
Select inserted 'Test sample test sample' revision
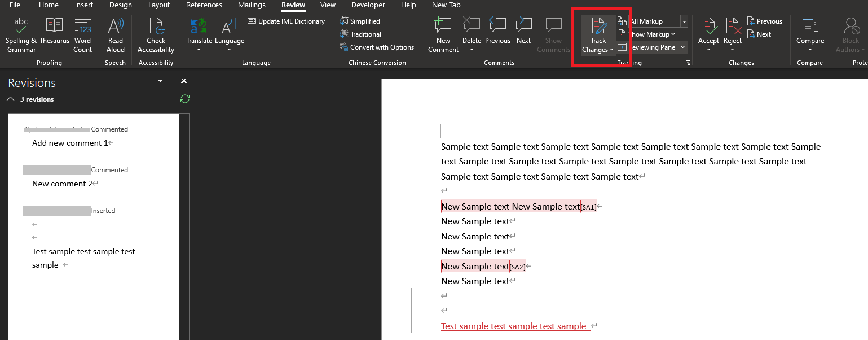pos(83,258)
